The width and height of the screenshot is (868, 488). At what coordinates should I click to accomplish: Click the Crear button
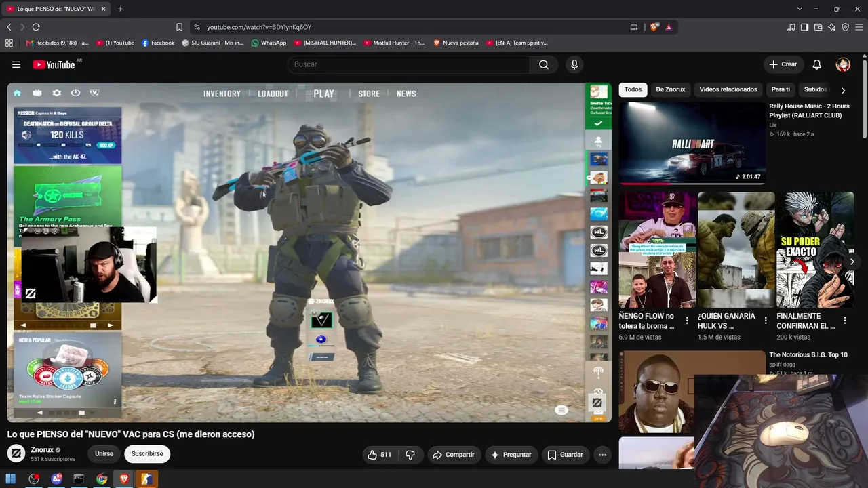tap(783, 64)
